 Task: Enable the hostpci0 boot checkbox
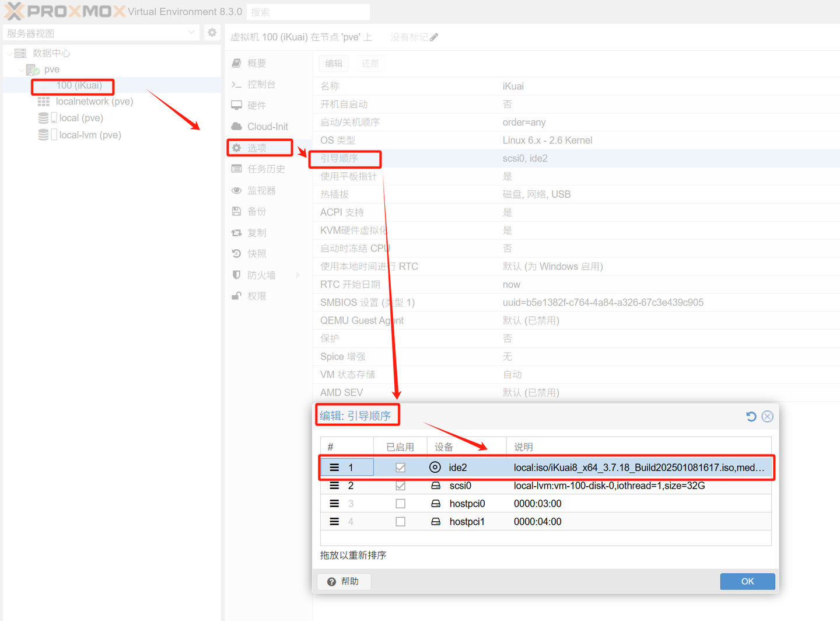coord(400,504)
